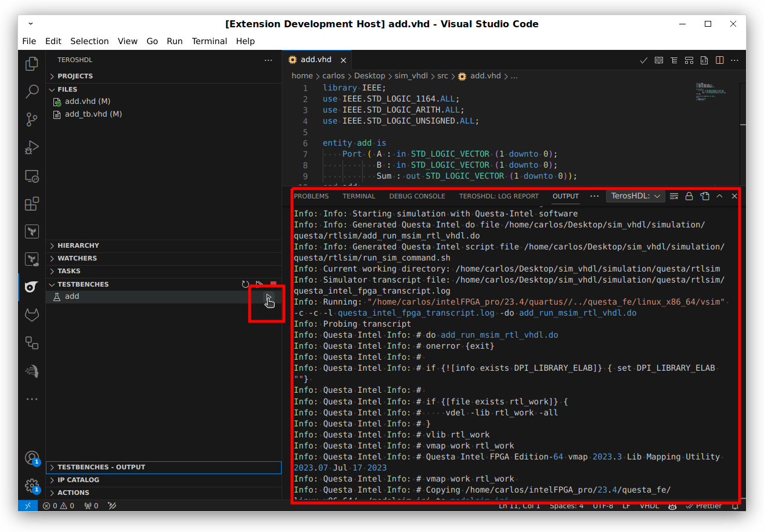Open add_tb.vhd (M) in files list
The height and width of the screenshot is (532, 764).
pos(164,114)
